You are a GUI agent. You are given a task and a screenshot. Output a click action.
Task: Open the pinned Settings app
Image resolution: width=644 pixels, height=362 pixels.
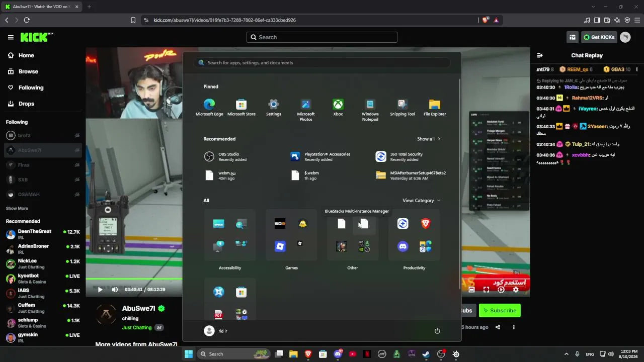274,108
